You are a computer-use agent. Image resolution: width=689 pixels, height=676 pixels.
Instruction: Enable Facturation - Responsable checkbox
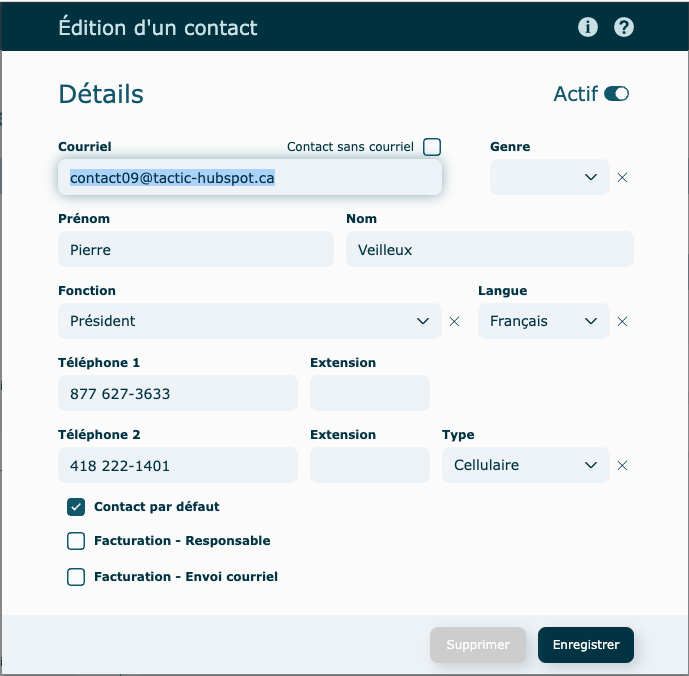(76, 541)
